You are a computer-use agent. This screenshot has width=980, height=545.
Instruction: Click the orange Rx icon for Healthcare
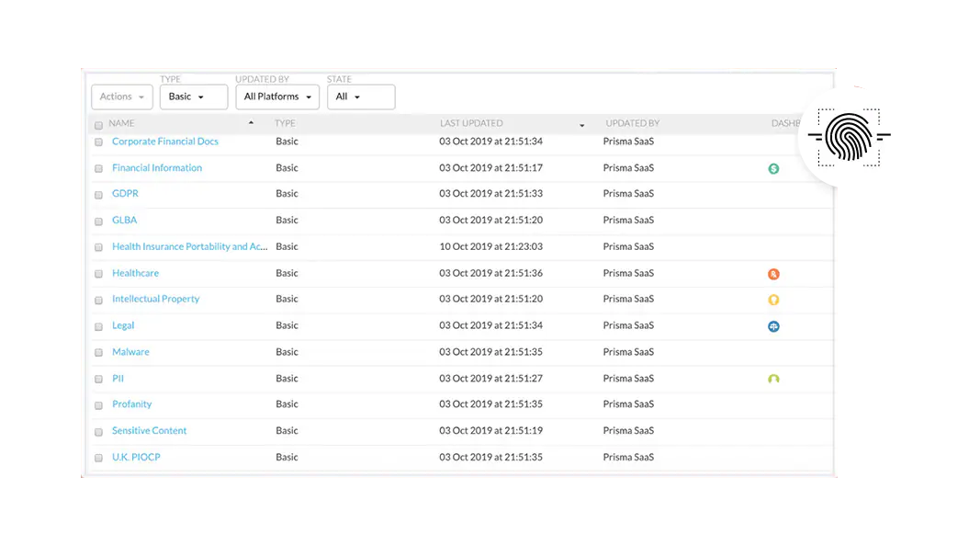click(x=773, y=274)
